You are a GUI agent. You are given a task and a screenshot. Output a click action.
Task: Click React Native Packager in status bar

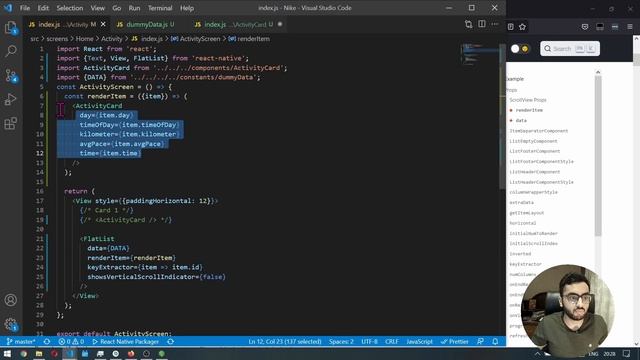(x=126, y=342)
